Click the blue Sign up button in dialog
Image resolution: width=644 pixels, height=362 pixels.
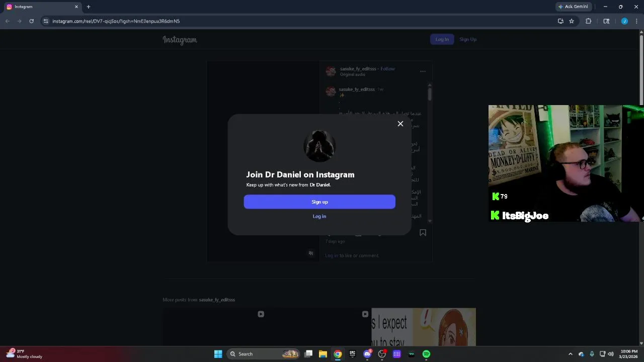point(319,202)
